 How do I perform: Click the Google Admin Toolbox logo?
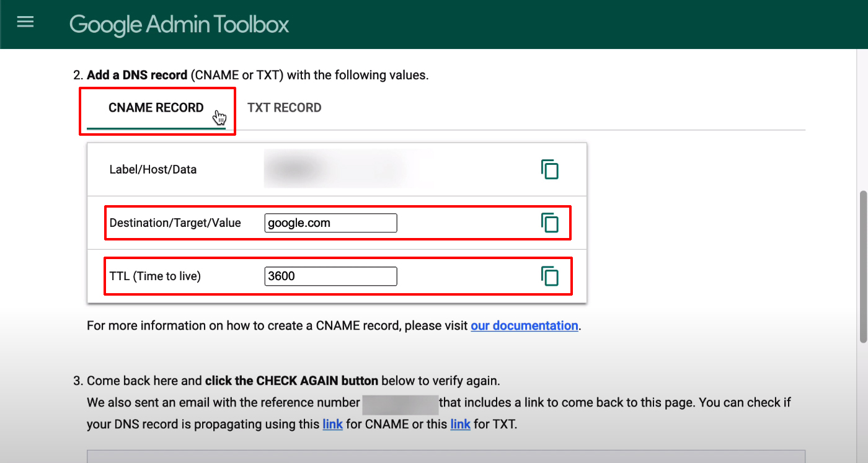(179, 24)
